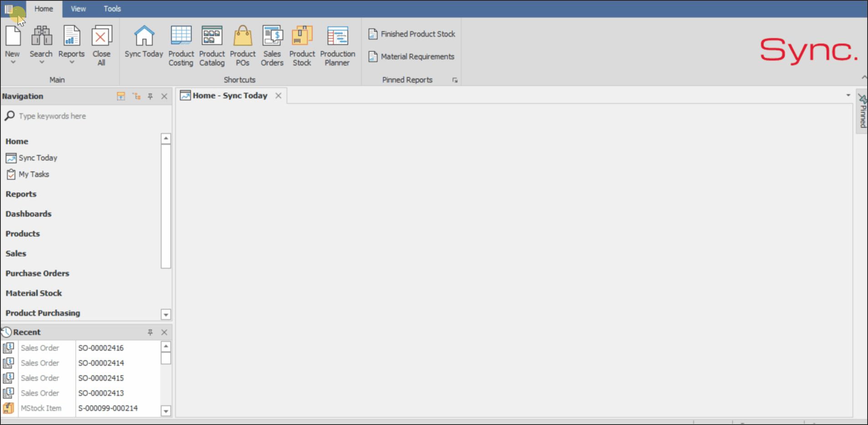The height and width of the screenshot is (425, 868).
Task: Open the Pinned Reports dialog launcher
Action: pos(455,80)
